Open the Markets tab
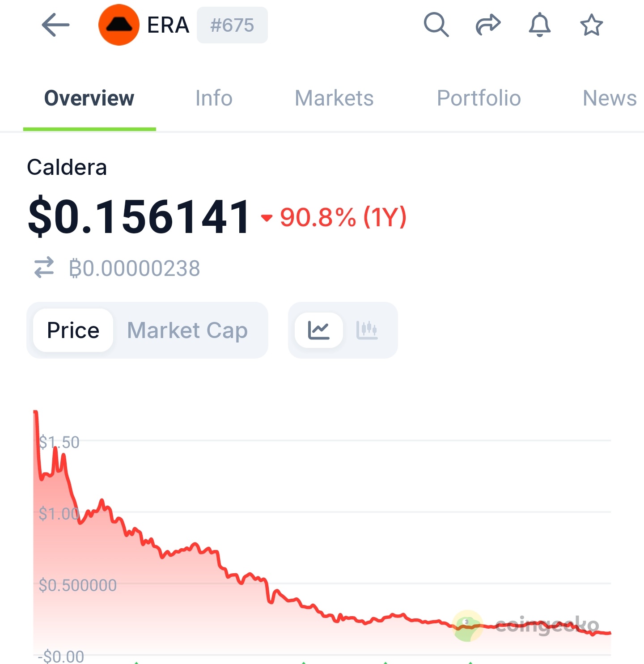 pyautogui.click(x=334, y=98)
